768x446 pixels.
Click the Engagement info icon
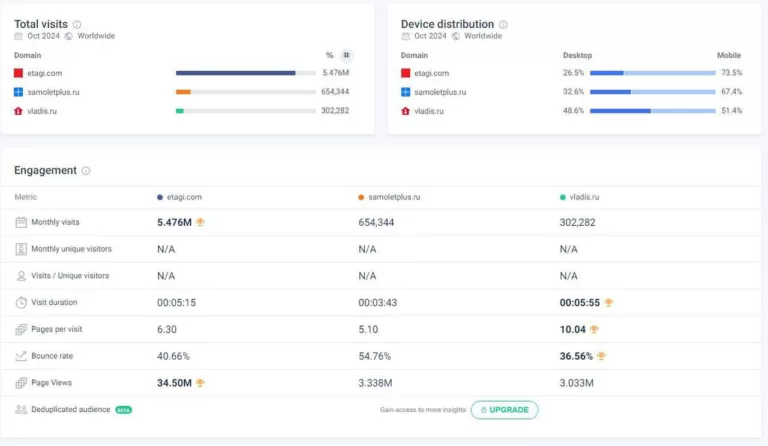click(x=86, y=171)
